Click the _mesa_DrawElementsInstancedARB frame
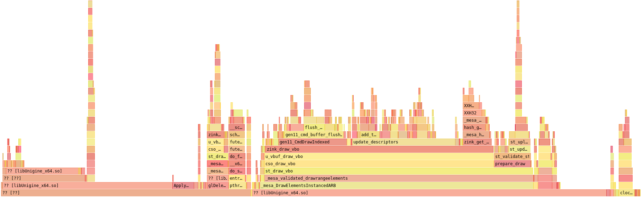 pyautogui.click(x=397, y=186)
